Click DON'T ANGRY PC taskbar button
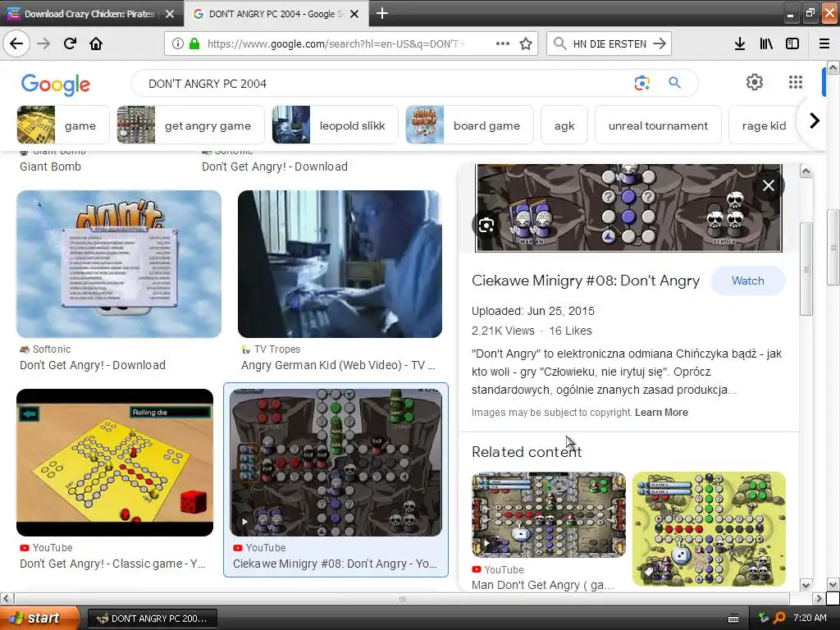Screen dimensions: 840x630 click(x=152, y=619)
